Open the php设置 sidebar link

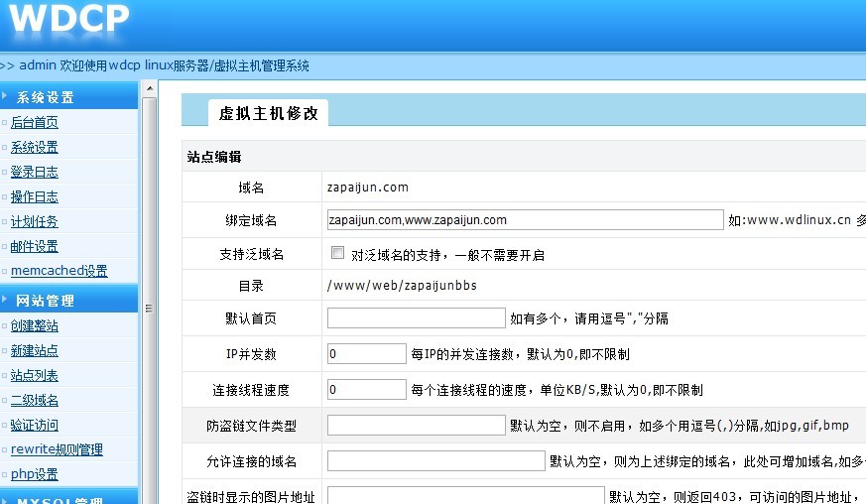tap(35, 475)
